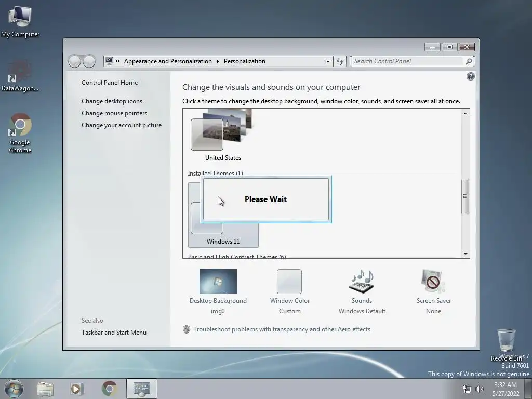
Task: Click the Back navigation button
Action: click(x=75, y=61)
